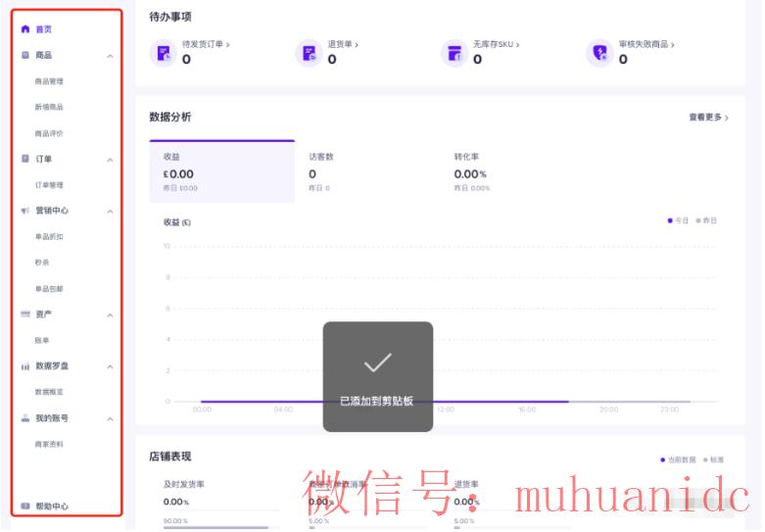Click the 及时发货率 progress bar
The image size is (765, 532).
[x=221, y=528]
